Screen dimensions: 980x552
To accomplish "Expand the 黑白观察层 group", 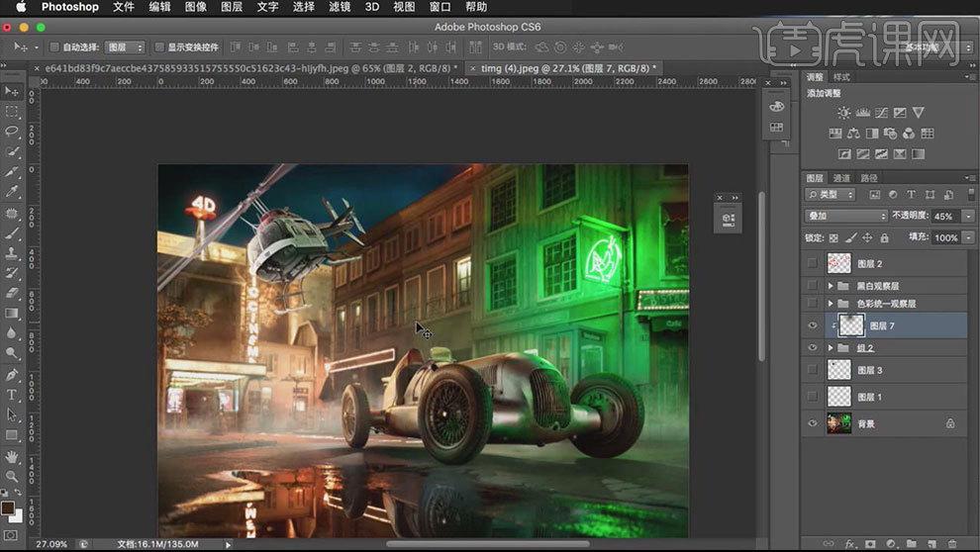I will pos(831,286).
